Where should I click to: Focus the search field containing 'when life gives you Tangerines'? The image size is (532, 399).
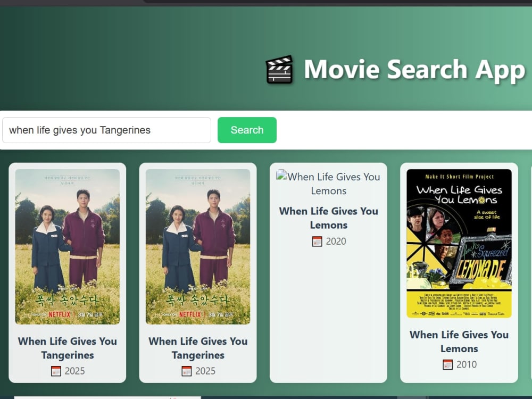106,130
